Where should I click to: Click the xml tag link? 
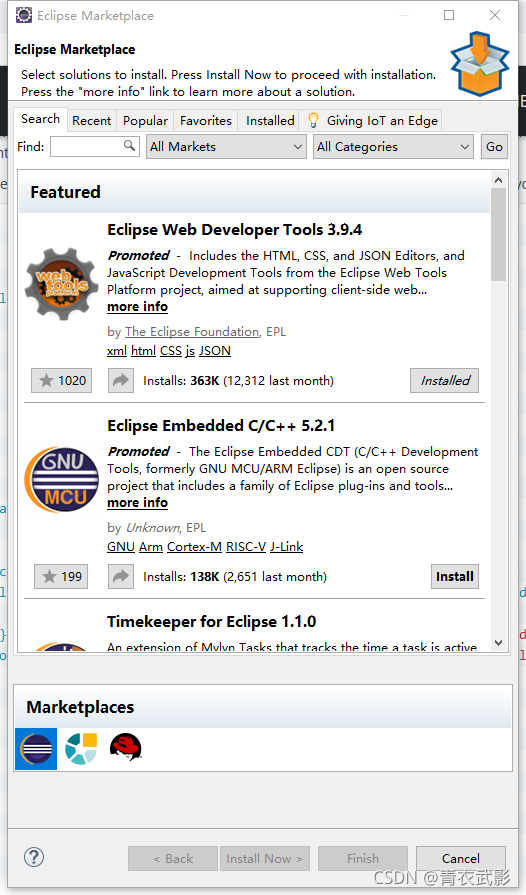[x=117, y=350]
